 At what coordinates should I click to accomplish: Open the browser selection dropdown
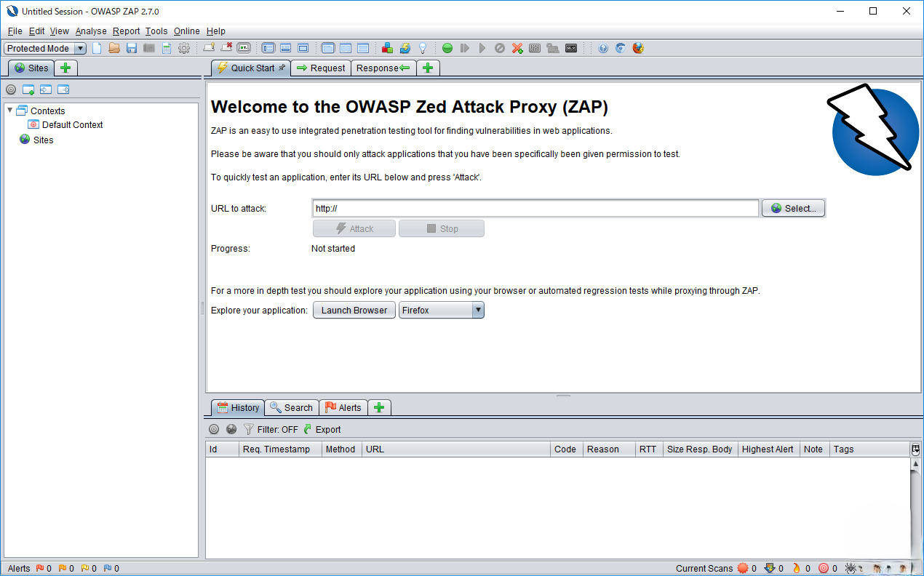(x=478, y=310)
